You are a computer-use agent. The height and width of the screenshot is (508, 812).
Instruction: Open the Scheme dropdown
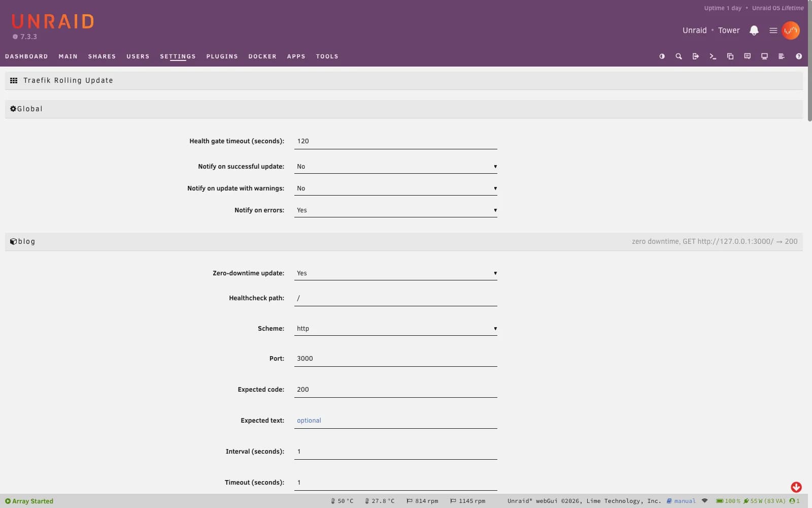pyautogui.click(x=396, y=329)
